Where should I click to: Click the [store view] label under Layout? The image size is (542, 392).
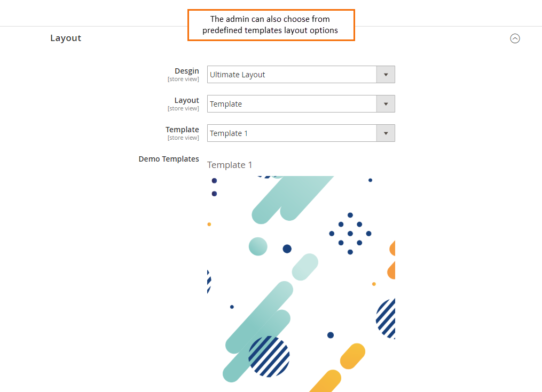[183, 108]
